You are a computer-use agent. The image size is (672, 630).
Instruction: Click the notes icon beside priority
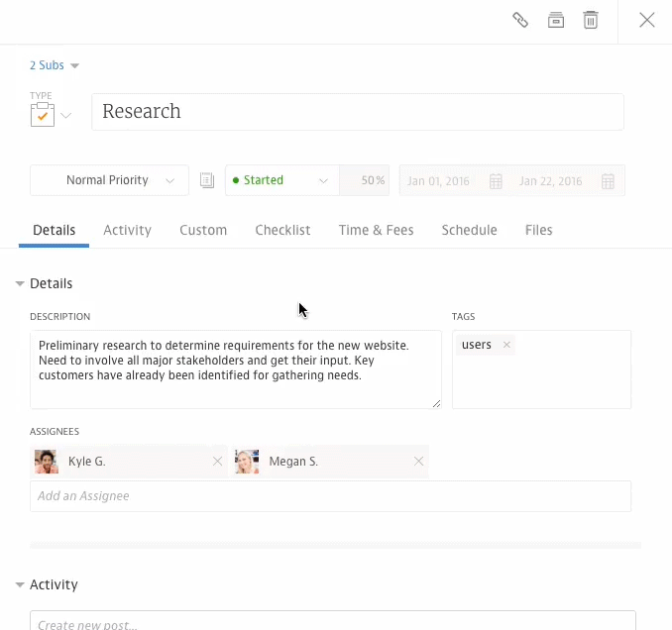click(x=207, y=180)
